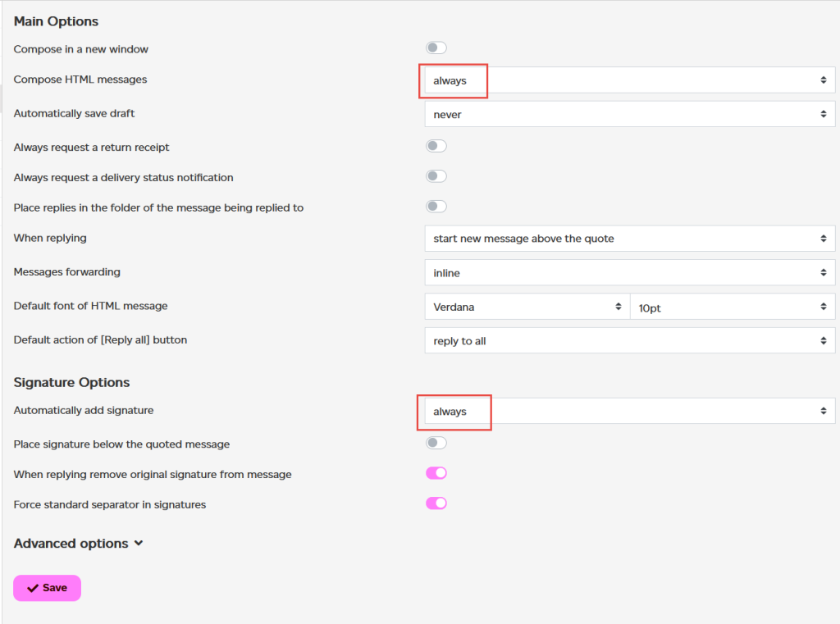Click the checkmark icon on Save
The image size is (840, 624).
point(33,588)
